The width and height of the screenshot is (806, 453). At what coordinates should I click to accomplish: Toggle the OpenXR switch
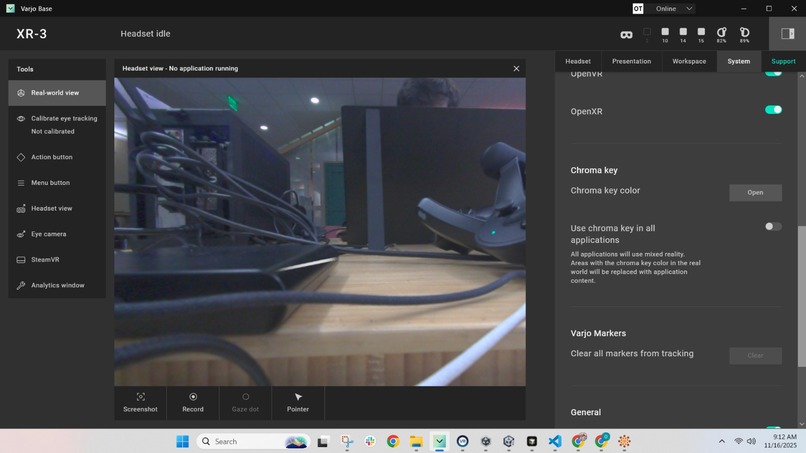[x=773, y=110]
